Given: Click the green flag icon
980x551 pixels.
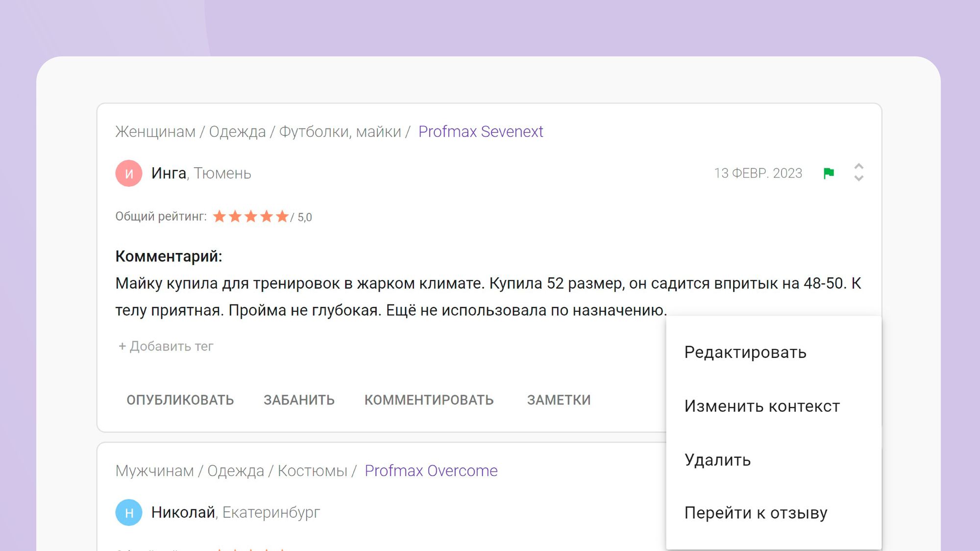Looking at the screenshot, I should (829, 173).
